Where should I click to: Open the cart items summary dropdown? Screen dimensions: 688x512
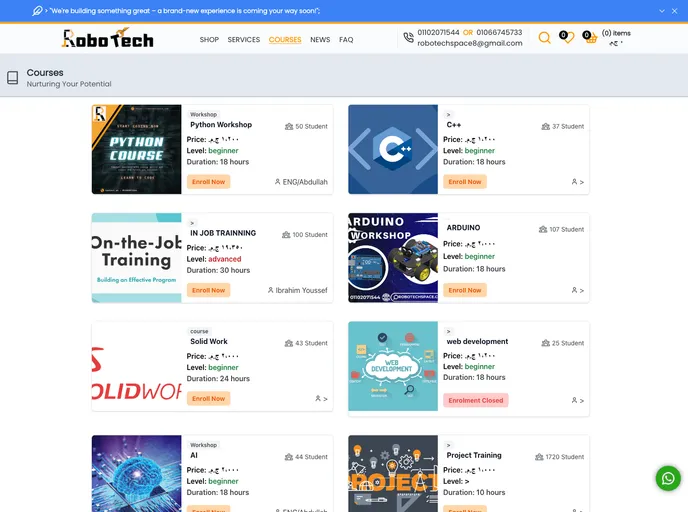tap(616, 38)
